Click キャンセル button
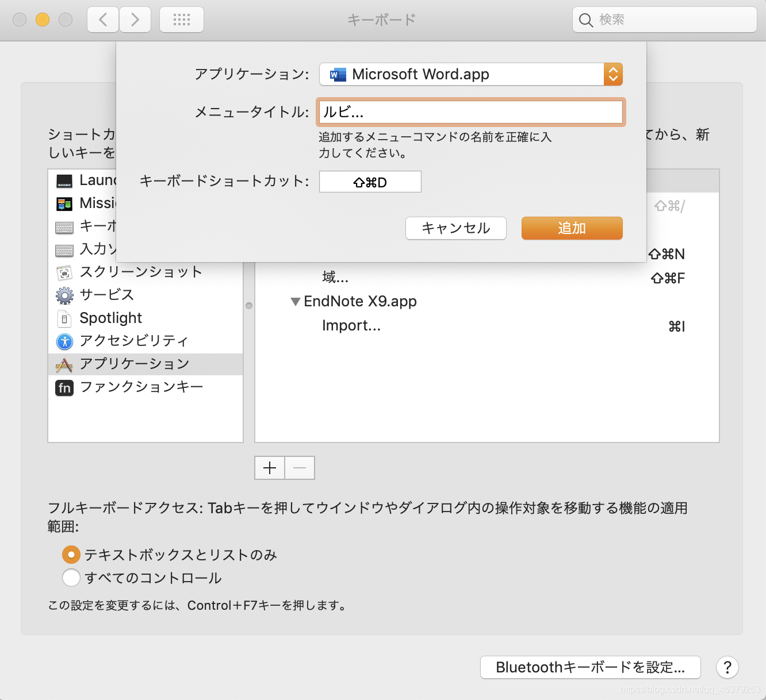 coord(456,228)
